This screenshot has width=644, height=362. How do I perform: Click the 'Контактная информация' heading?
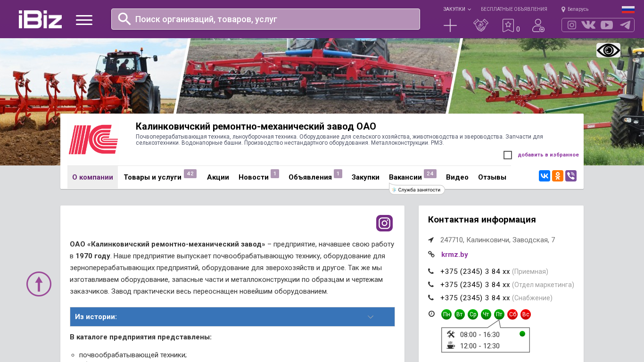(x=482, y=220)
